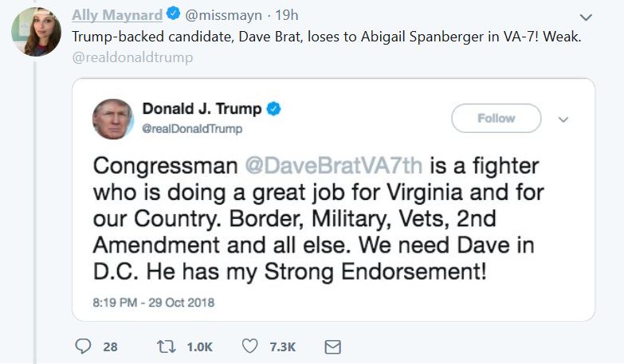Open the @realdonaldtrump mention link
Image resolution: width=624 pixels, height=364 pixels.
tap(132, 57)
